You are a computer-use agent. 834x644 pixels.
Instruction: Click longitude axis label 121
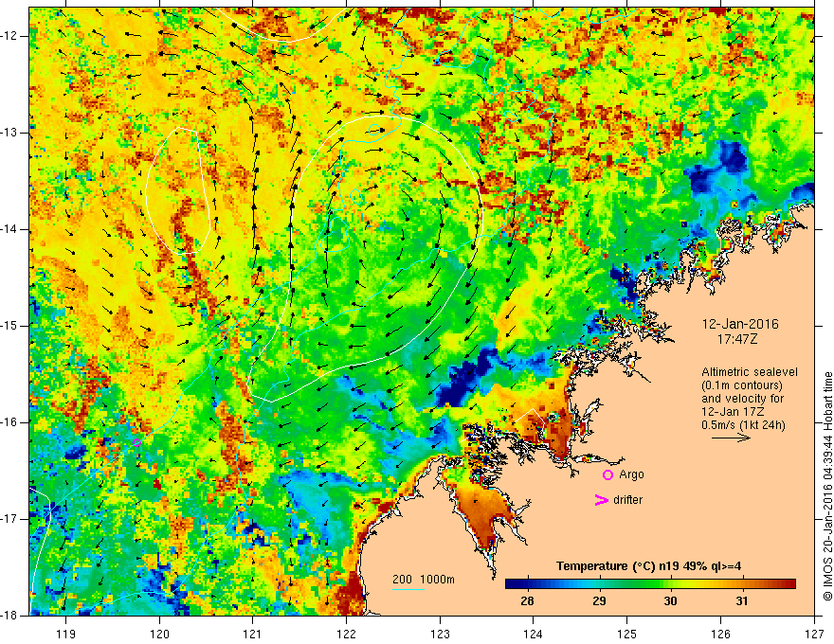[253, 634]
